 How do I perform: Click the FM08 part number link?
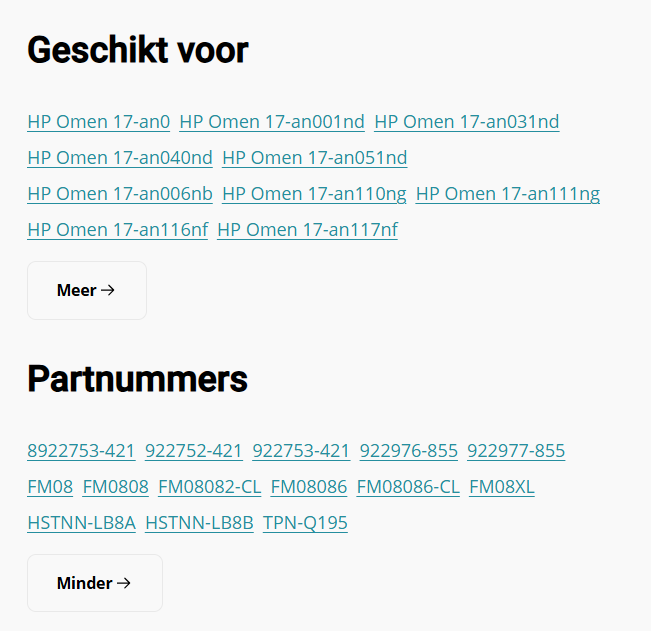(x=50, y=487)
